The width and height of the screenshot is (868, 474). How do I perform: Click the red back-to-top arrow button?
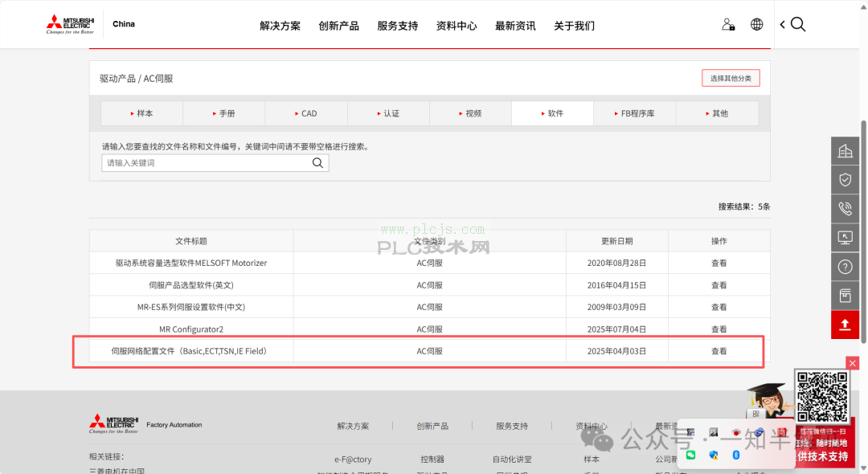[x=845, y=325]
